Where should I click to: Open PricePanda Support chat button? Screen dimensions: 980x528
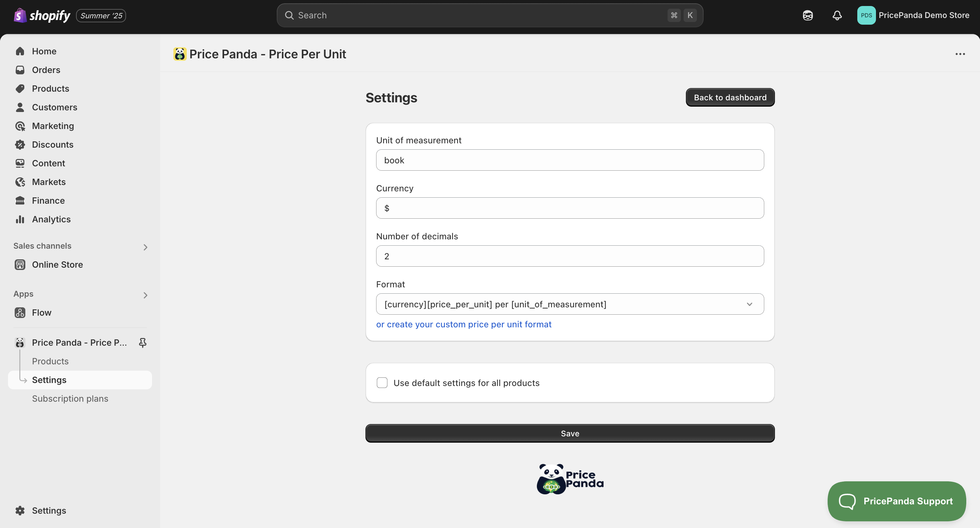[897, 501]
